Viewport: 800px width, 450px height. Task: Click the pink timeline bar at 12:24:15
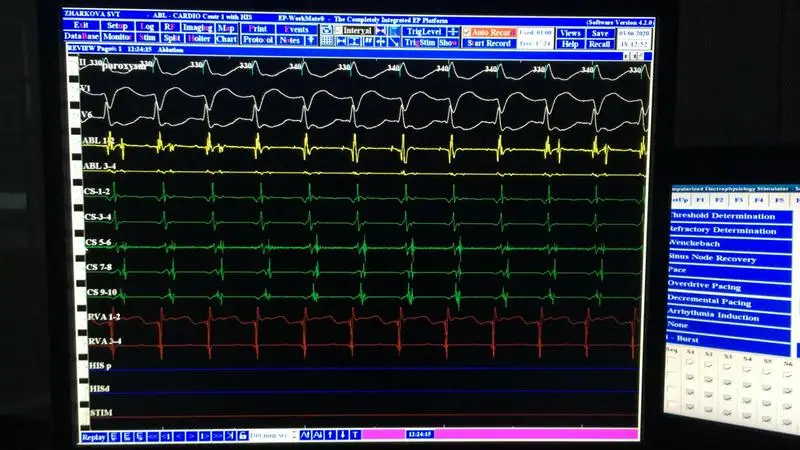click(x=500, y=435)
